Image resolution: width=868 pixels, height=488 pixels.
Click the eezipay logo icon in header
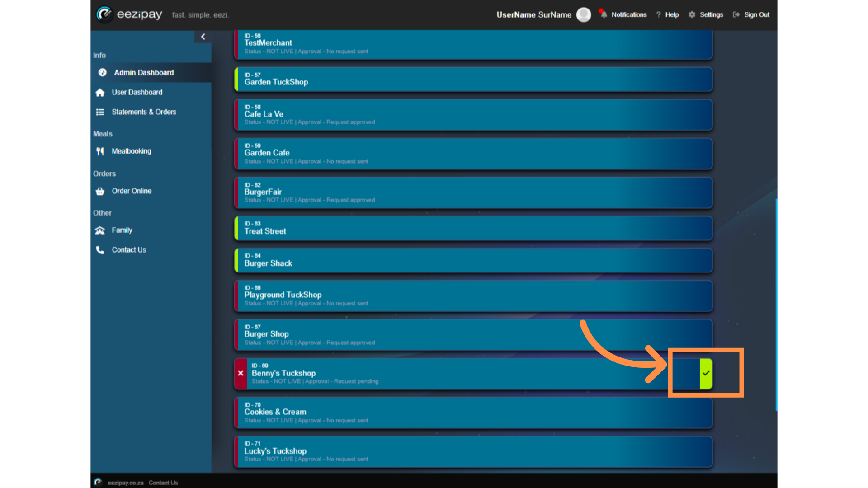(104, 14)
